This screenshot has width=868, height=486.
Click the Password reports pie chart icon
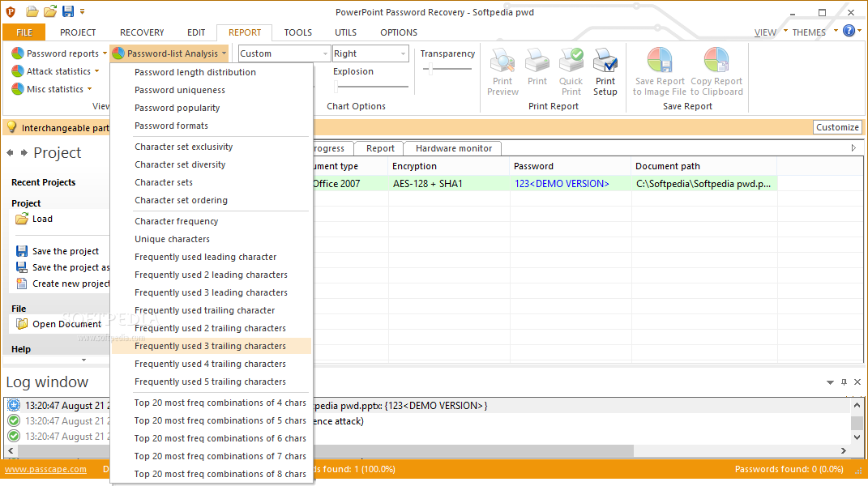point(18,53)
